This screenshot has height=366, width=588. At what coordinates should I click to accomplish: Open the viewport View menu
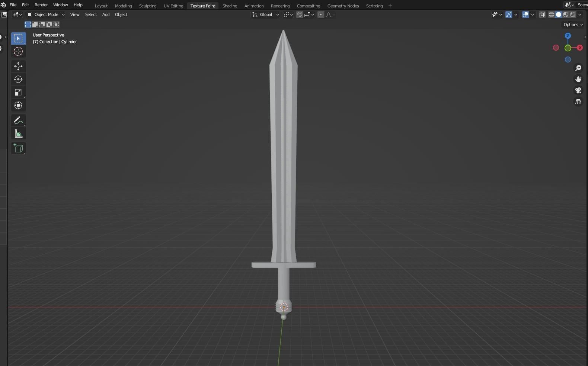pos(75,15)
